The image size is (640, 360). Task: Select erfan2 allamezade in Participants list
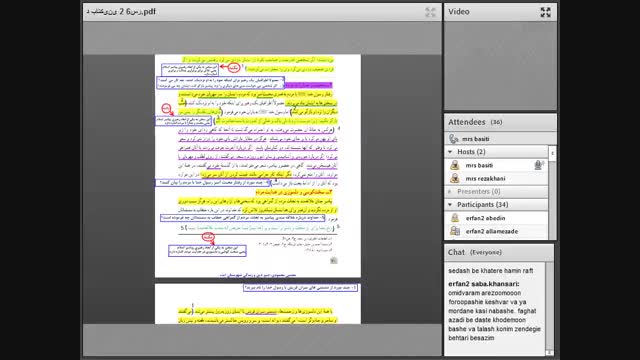(x=492, y=231)
